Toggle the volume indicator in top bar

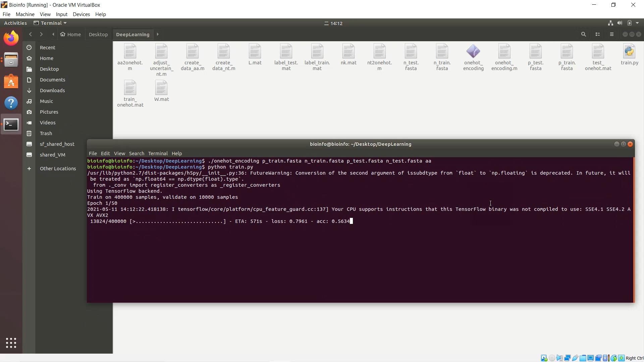click(x=620, y=23)
